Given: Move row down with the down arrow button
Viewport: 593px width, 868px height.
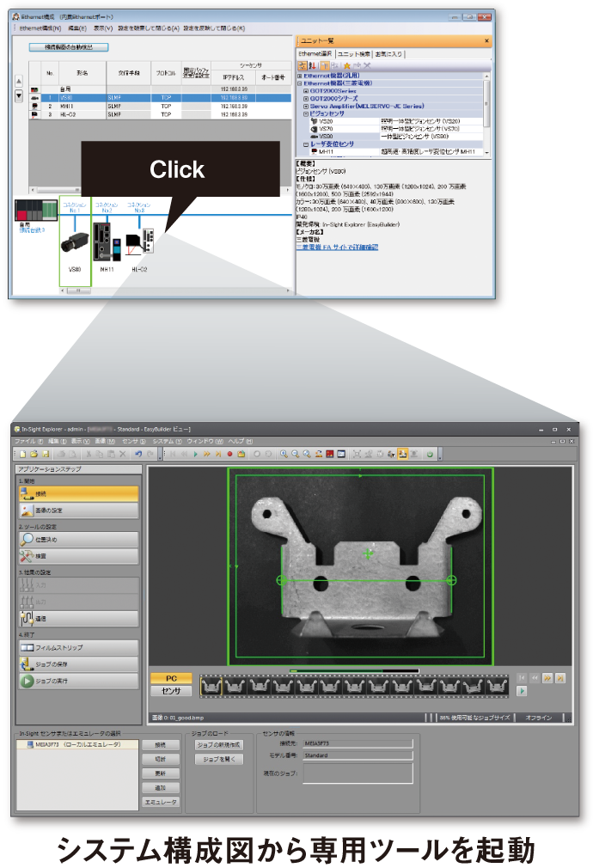Looking at the screenshot, I should [x=19, y=95].
